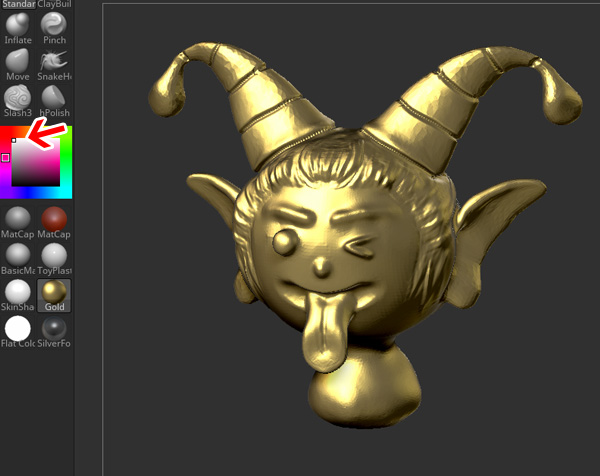
Task: Select the SnakeHook brush
Action: (x=54, y=62)
